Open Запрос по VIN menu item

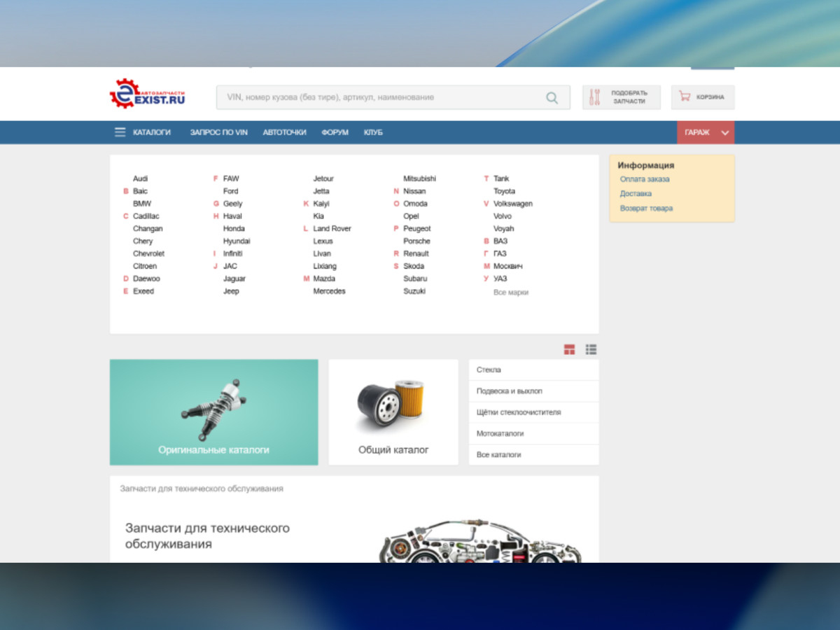219,132
